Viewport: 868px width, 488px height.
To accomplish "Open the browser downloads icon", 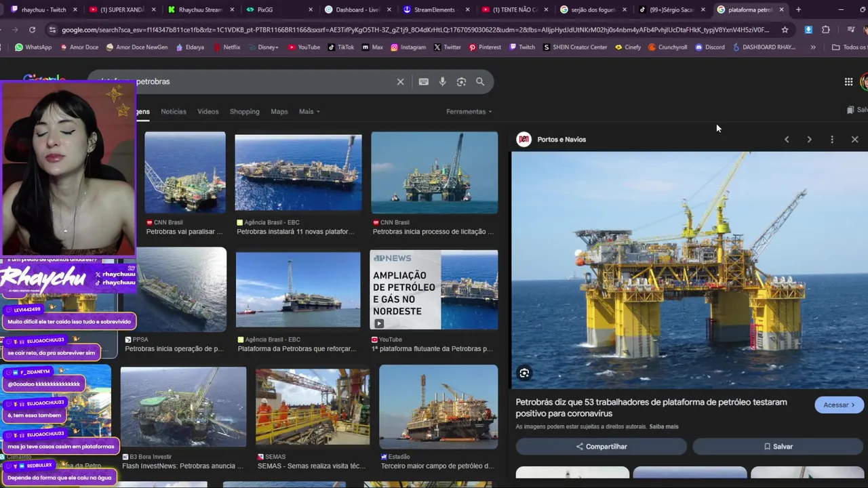I will (808, 30).
